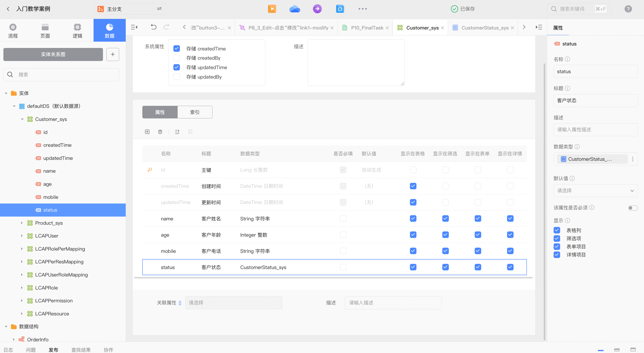
Task: Collapse 数据结构 folder
Action: coord(6,327)
